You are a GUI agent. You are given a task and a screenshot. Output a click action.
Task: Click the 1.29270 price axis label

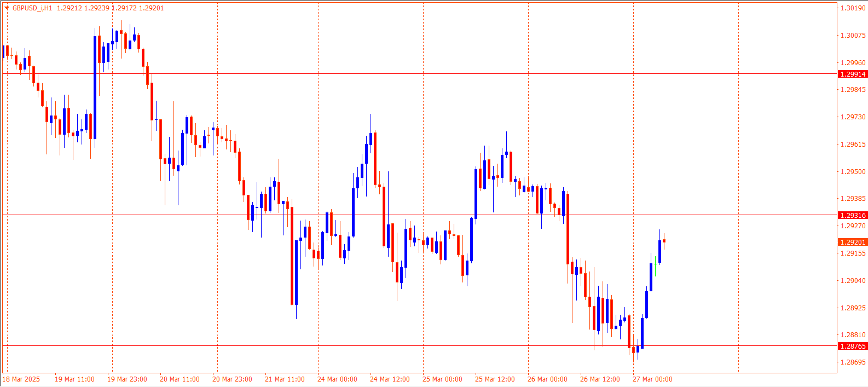coord(853,226)
